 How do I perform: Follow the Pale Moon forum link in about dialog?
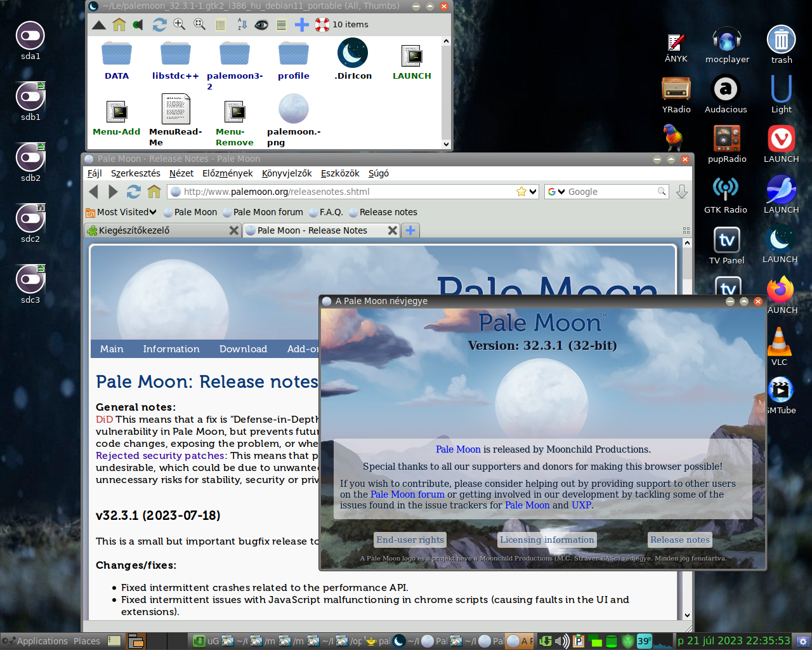point(407,494)
